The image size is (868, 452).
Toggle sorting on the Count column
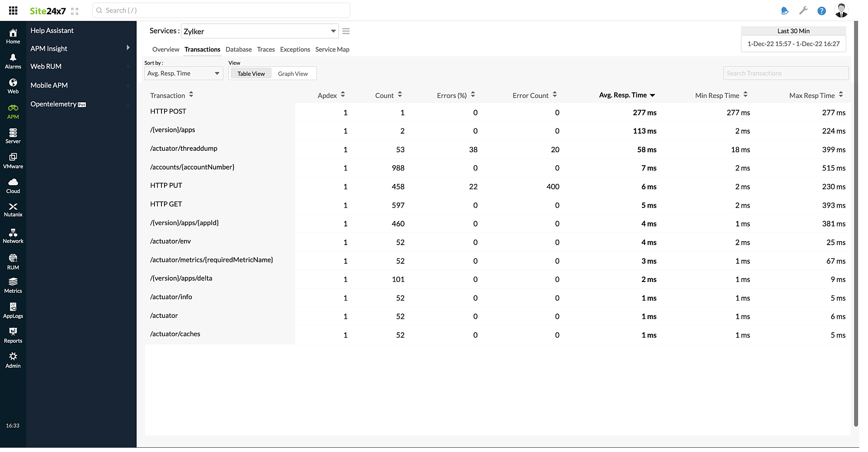coord(400,95)
